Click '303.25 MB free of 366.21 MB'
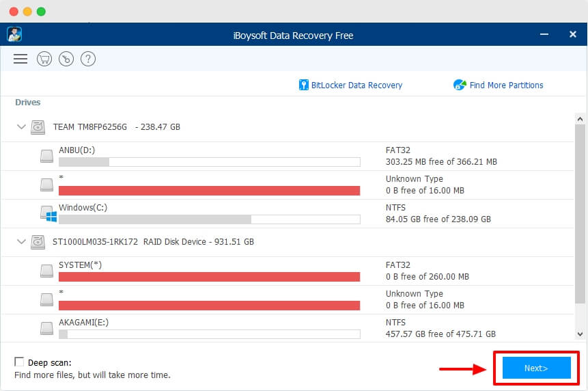Viewport: 588px width, 391px height. point(441,162)
